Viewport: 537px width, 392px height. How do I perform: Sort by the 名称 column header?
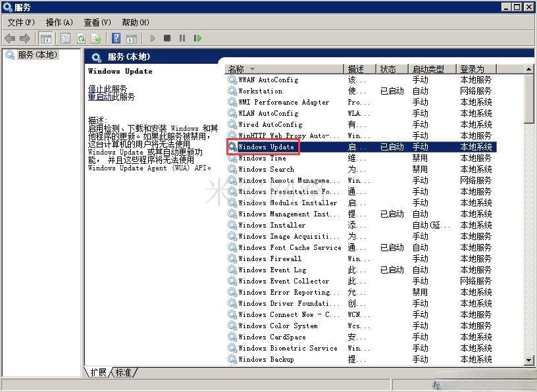click(x=284, y=69)
